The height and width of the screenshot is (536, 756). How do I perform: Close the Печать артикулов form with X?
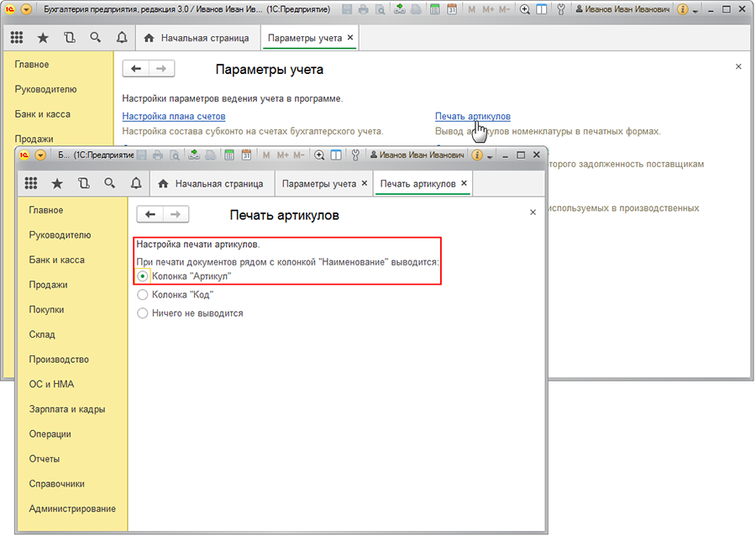533,212
